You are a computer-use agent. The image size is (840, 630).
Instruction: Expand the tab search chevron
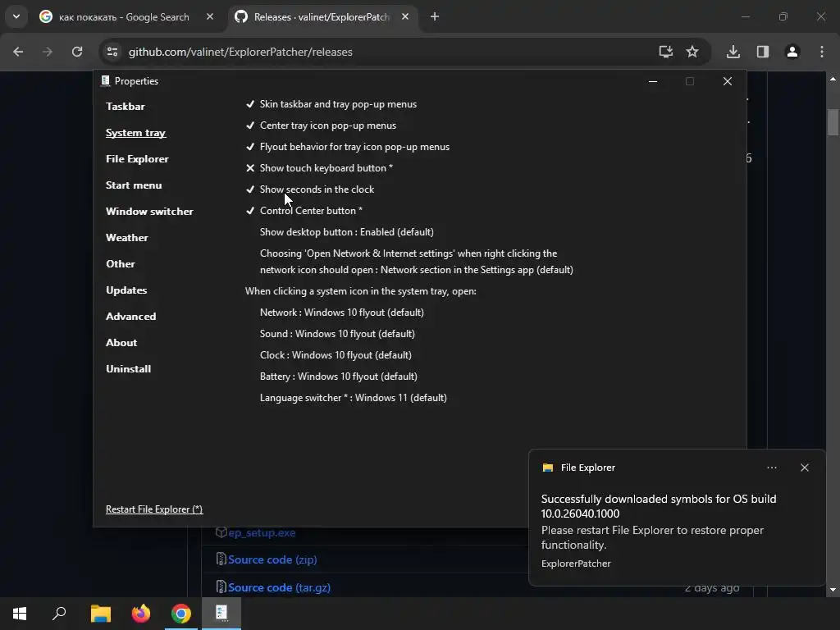16,16
